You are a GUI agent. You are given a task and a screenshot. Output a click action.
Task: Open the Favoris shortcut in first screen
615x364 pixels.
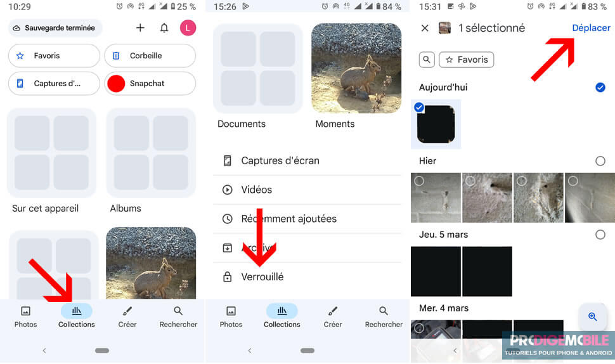(x=54, y=56)
